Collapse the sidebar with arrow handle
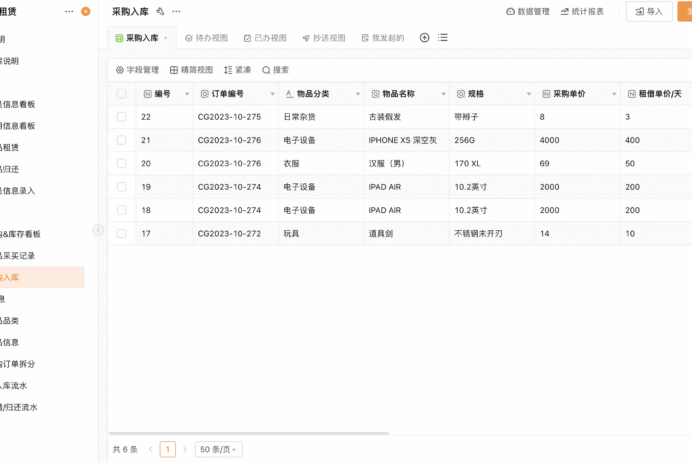 98,230
